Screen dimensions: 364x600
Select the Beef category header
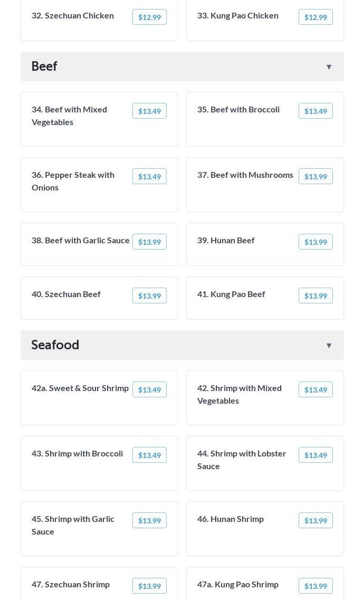point(182,66)
